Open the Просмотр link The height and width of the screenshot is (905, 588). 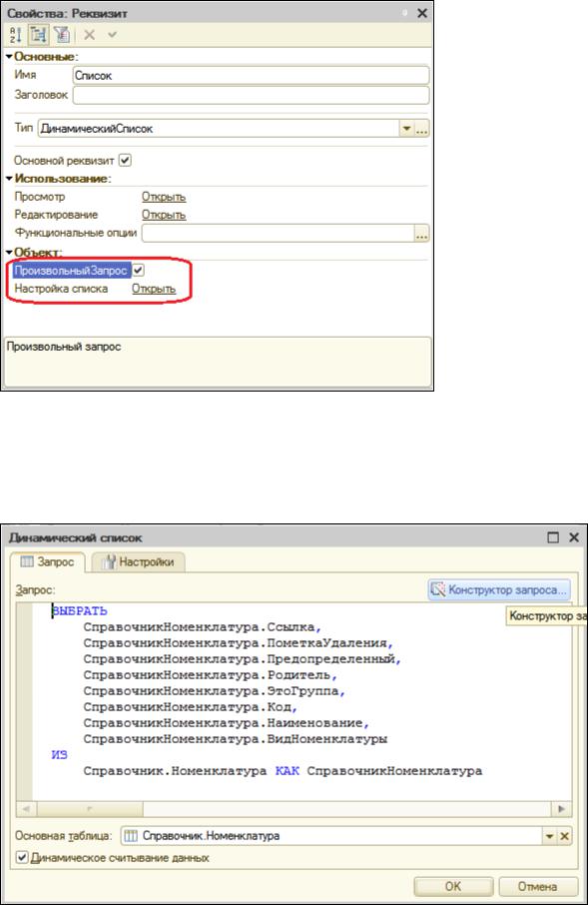[x=164, y=197]
